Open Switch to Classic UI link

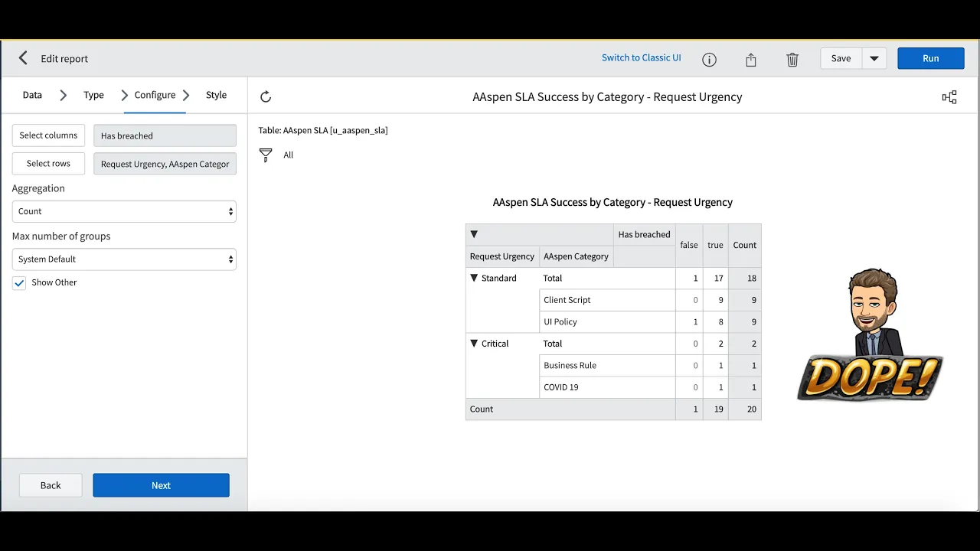(642, 57)
